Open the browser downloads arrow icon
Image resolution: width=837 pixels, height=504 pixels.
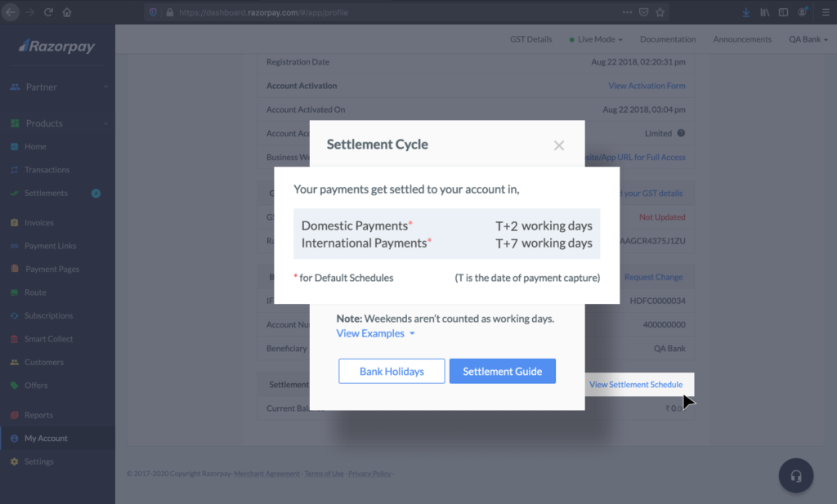coord(746,12)
